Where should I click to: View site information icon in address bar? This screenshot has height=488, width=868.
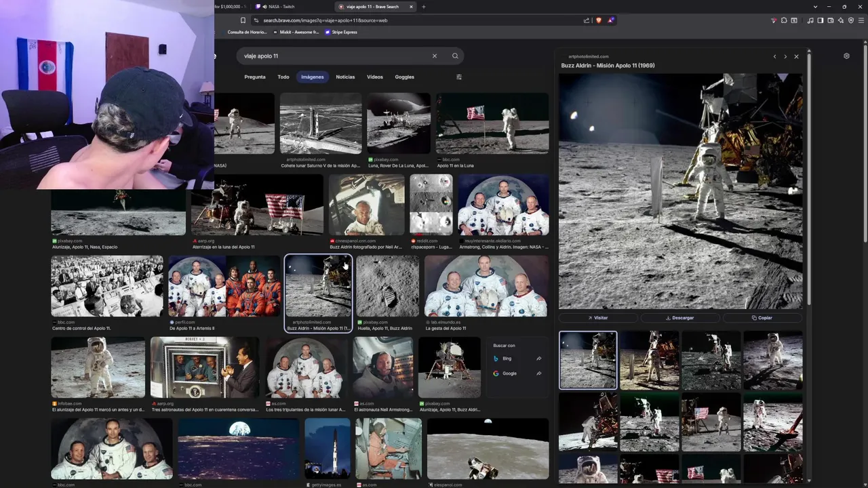coord(257,20)
